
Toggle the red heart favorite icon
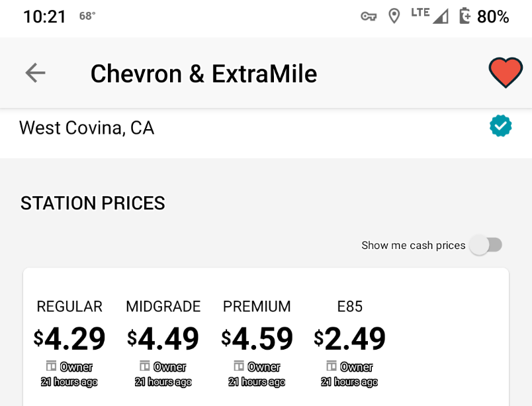[506, 73]
